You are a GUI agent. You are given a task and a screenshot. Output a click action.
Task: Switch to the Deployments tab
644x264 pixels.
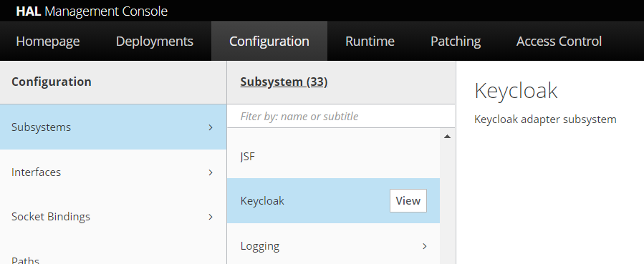155,41
